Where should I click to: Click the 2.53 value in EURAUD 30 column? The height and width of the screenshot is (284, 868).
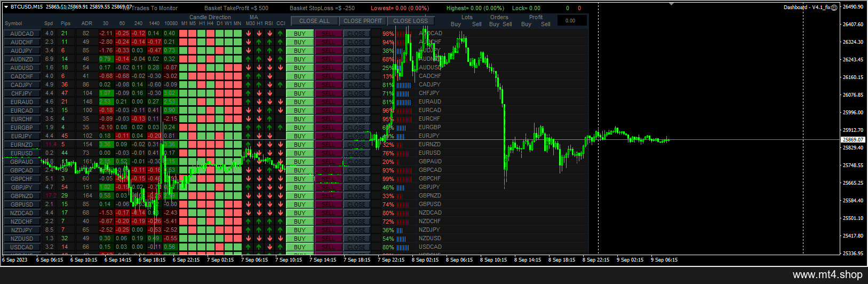click(106, 102)
